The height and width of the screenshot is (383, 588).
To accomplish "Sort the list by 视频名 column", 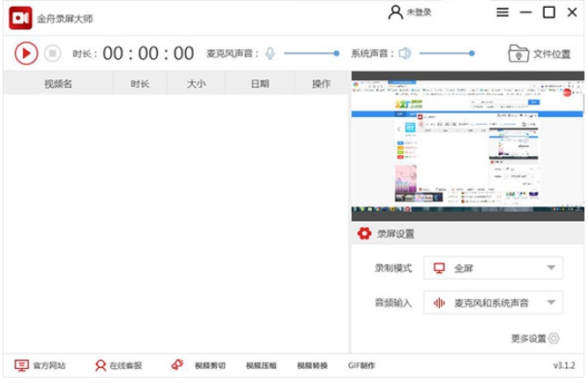I will pyautogui.click(x=58, y=85).
